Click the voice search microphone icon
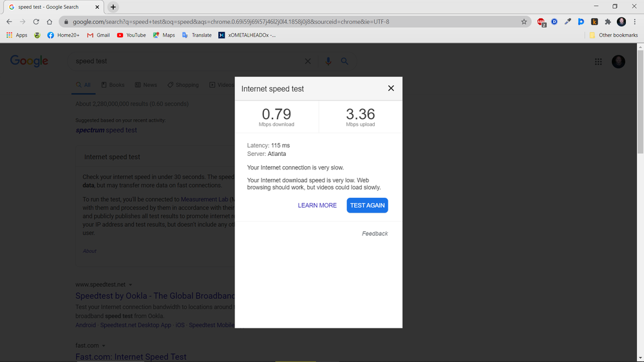This screenshot has width=644, height=362. (x=328, y=61)
